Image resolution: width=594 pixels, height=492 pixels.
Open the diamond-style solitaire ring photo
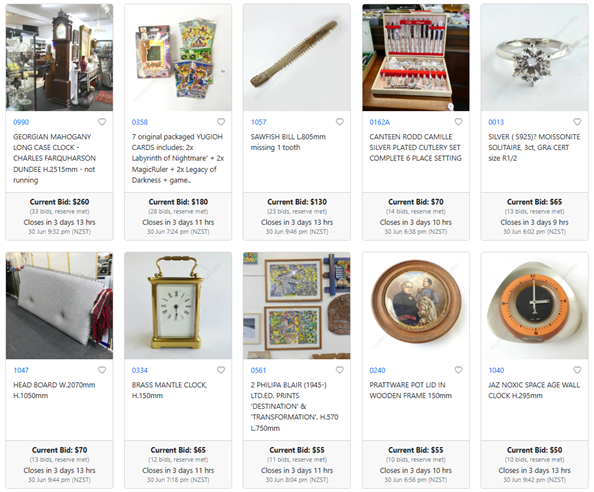(535, 58)
